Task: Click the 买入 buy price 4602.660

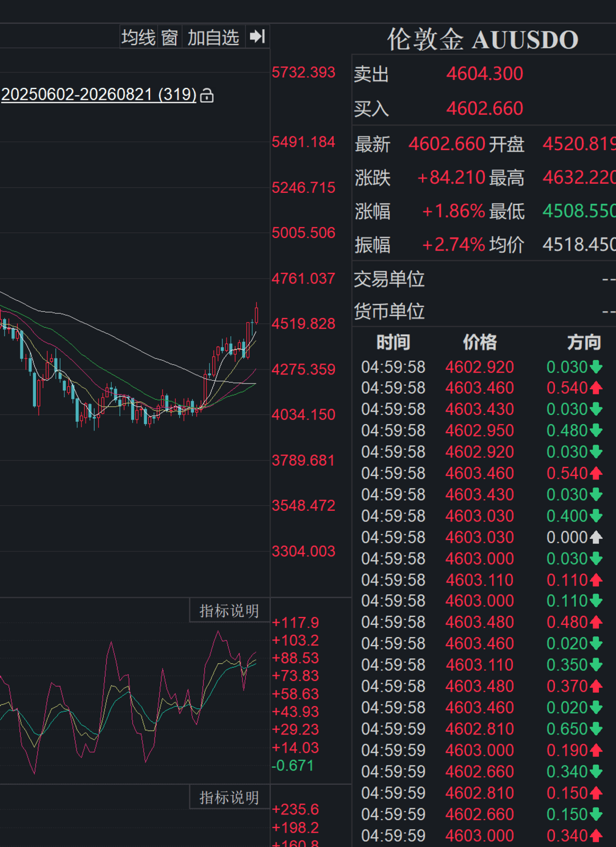Action: 485,108
